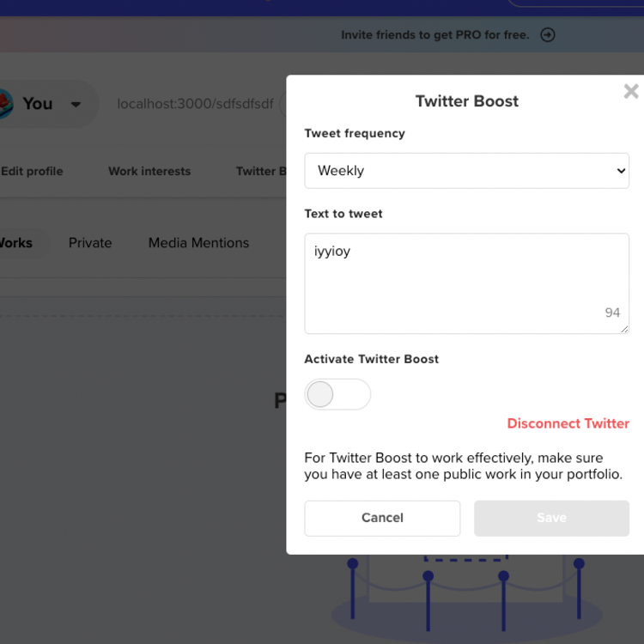This screenshot has height=644, width=644.
Task: Enable the Activate Twitter Boost toggle
Action: tap(337, 394)
